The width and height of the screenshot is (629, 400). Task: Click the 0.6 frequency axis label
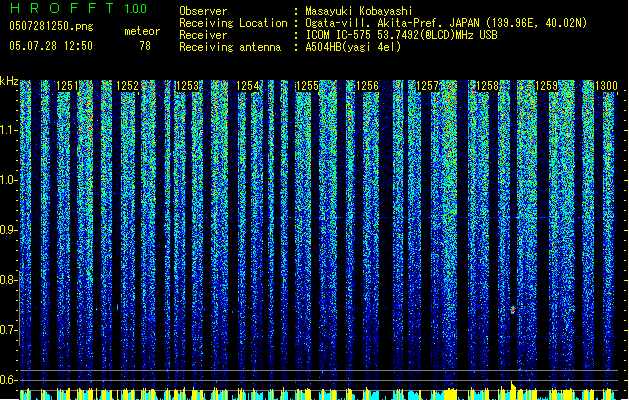[x=8, y=380]
